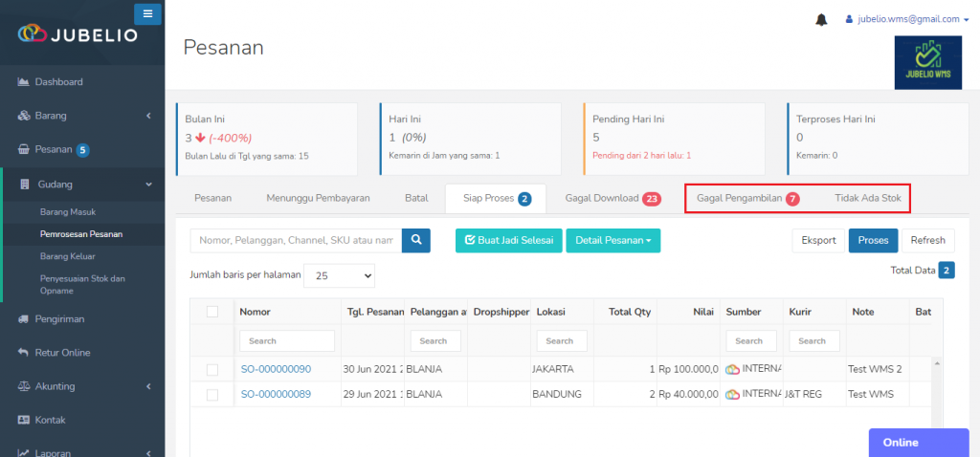Click the Barang boxes icon
980x457 pixels.
(x=24, y=116)
